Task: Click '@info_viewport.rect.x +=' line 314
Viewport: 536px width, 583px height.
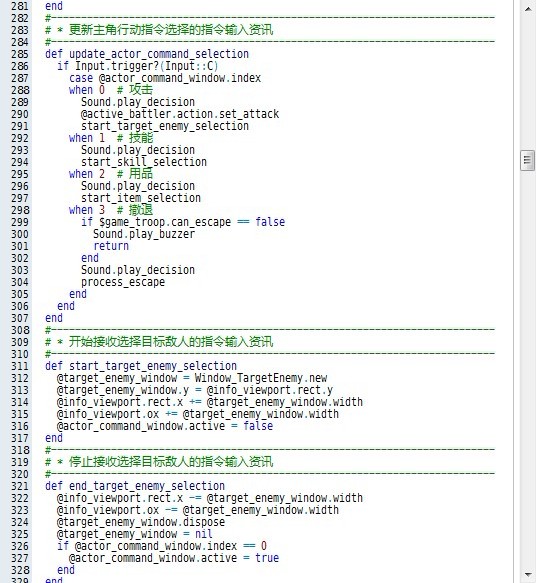Action: click(x=210, y=402)
